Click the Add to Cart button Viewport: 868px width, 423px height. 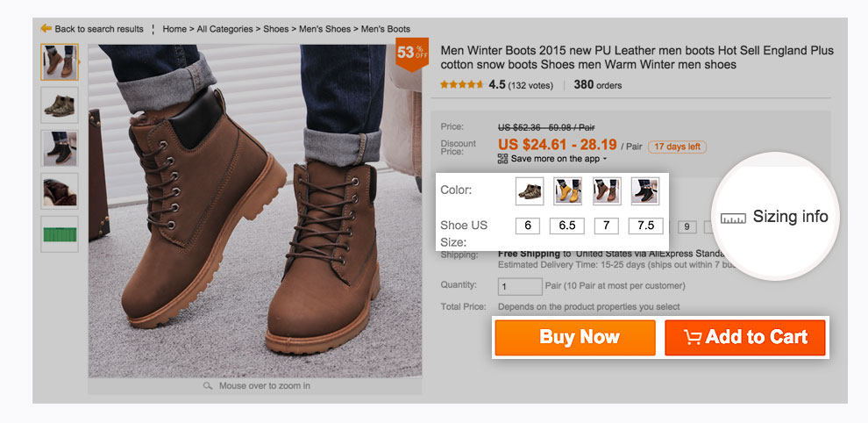tap(745, 338)
